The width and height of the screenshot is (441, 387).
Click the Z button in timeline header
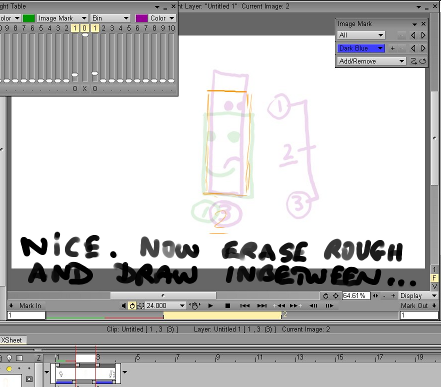coord(39,358)
